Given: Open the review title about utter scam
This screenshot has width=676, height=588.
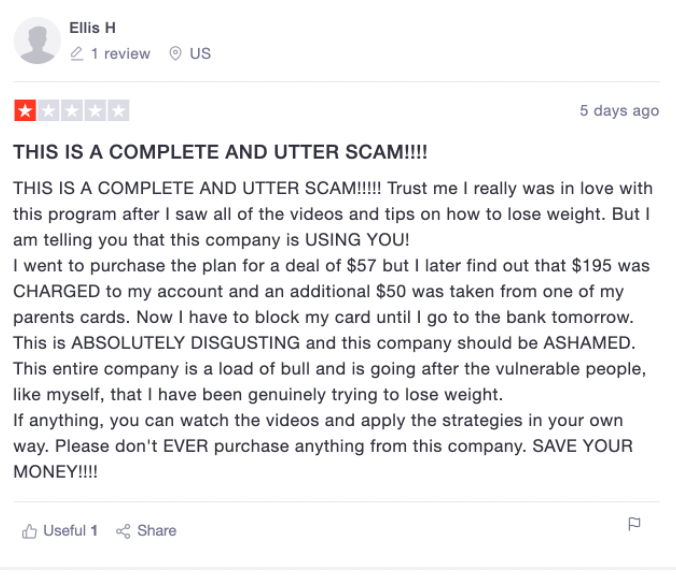Looking at the screenshot, I should click(220, 152).
